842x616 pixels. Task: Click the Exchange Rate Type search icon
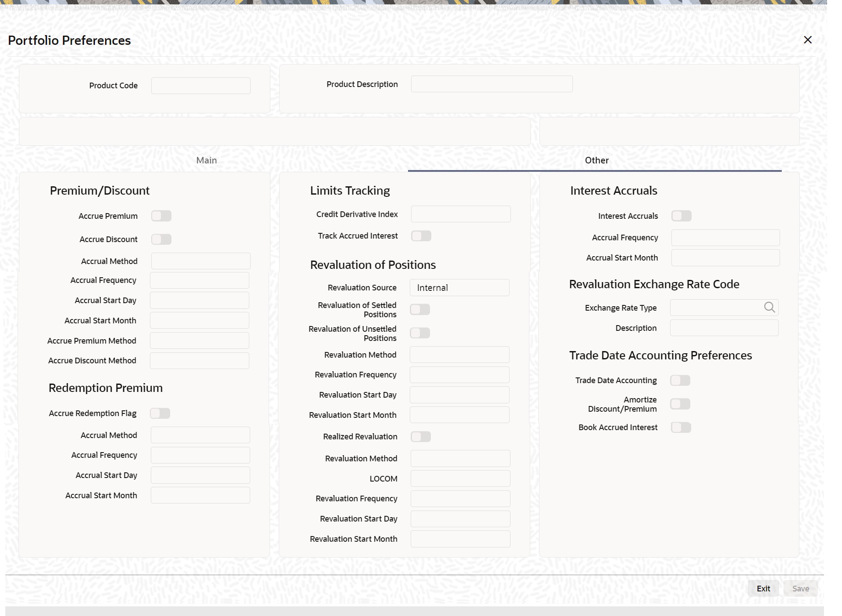point(769,307)
